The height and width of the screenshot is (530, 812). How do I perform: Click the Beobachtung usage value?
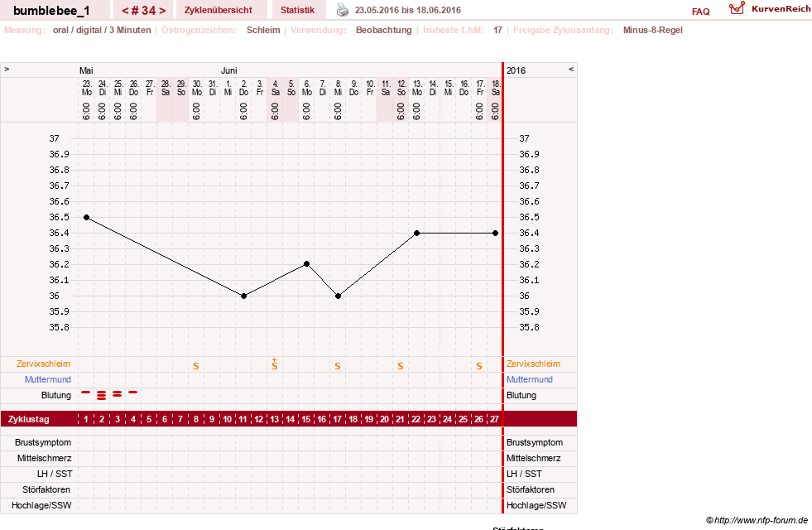click(x=384, y=30)
